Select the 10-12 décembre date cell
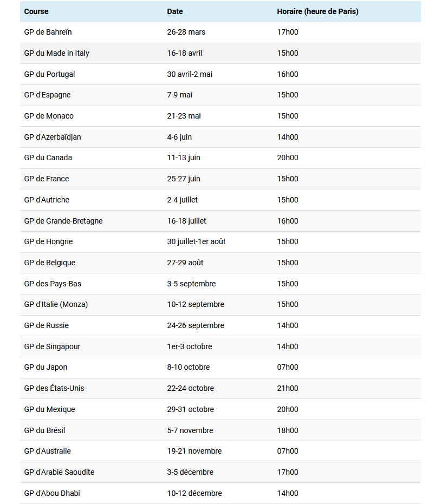435x504 pixels. [194, 493]
